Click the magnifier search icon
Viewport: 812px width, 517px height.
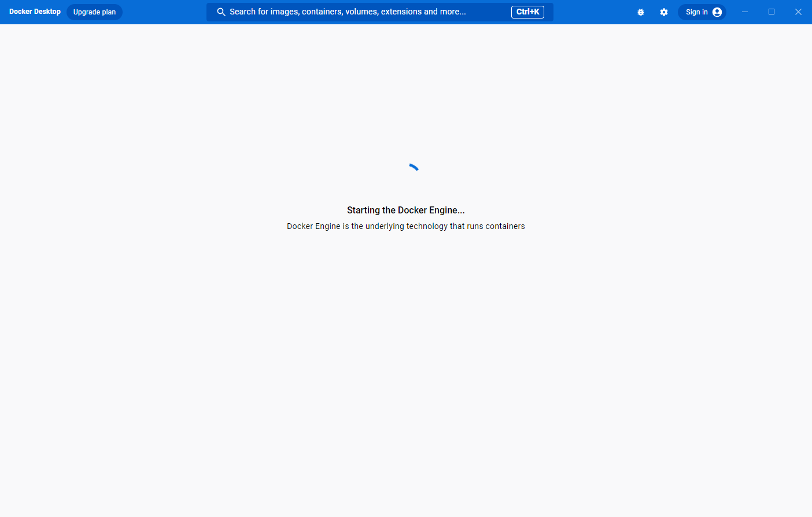tap(221, 12)
